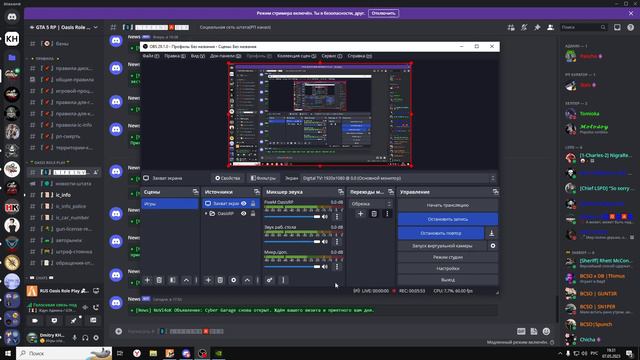The height and width of the screenshot is (360, 640).
Task: Open the OBS Вид menu
Action: (x=198, y=56)
